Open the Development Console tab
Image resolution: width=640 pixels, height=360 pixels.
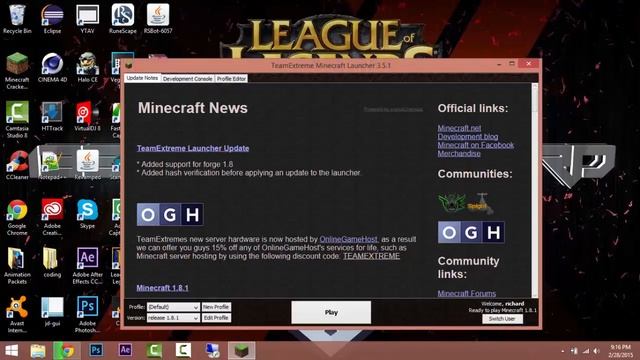[187, 78]
